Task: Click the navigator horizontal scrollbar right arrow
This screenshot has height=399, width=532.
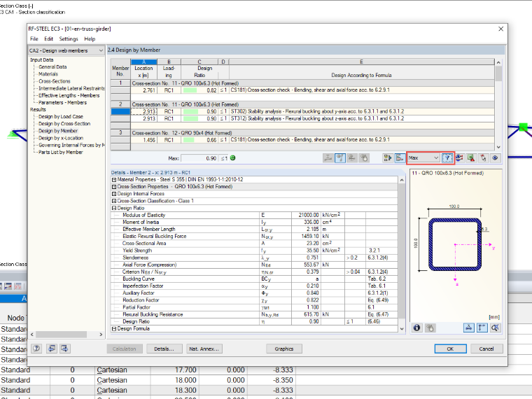Action: pyautogui.click(x=101, y=334)
